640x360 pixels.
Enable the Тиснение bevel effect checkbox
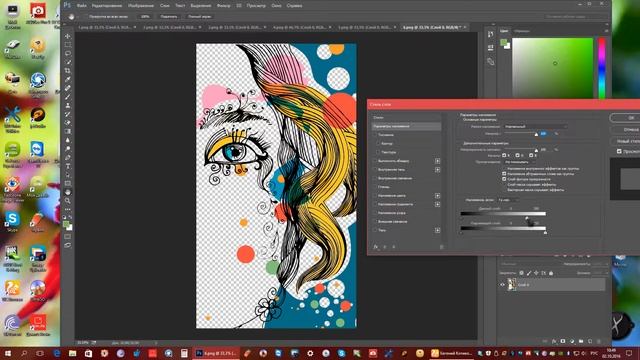pos(375,135)
